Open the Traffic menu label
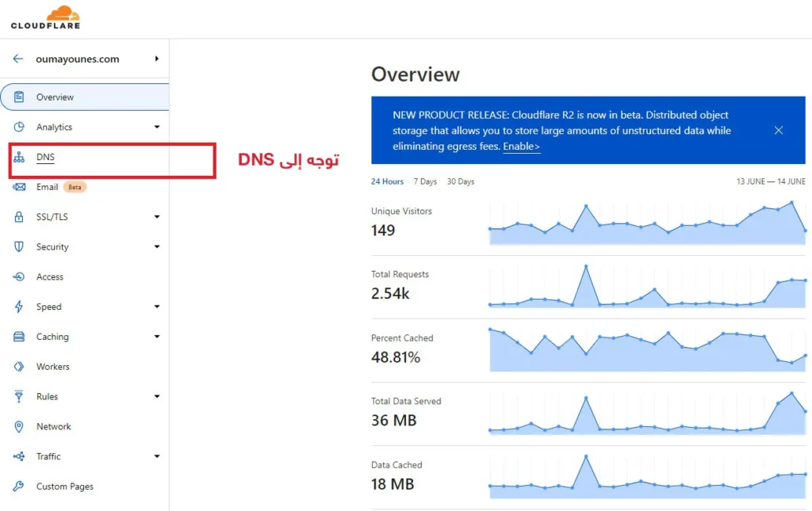The height and width of the screenshot is (511, 812). point(48,456)
